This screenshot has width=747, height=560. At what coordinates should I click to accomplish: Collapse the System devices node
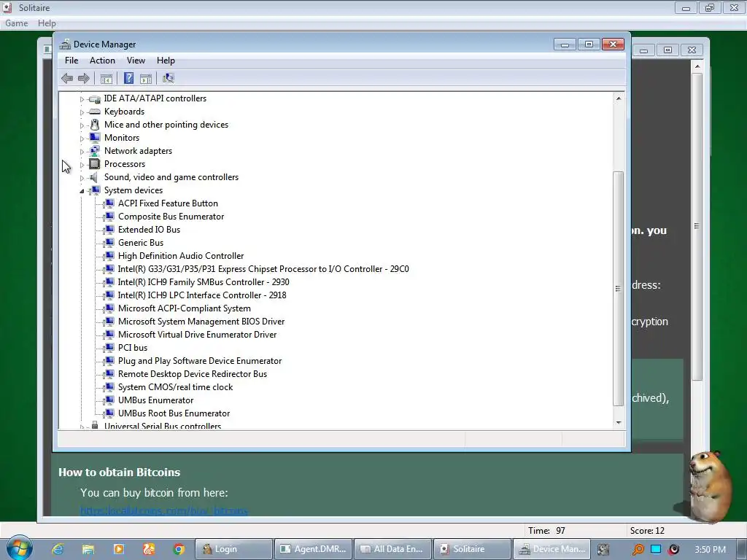pos(82,191)
